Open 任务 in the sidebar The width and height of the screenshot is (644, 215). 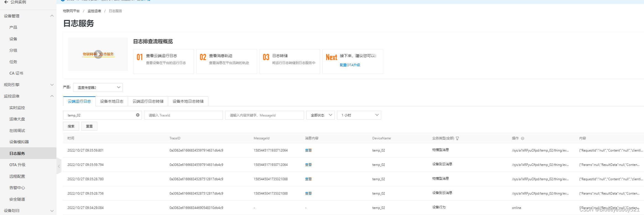point(13,62)
